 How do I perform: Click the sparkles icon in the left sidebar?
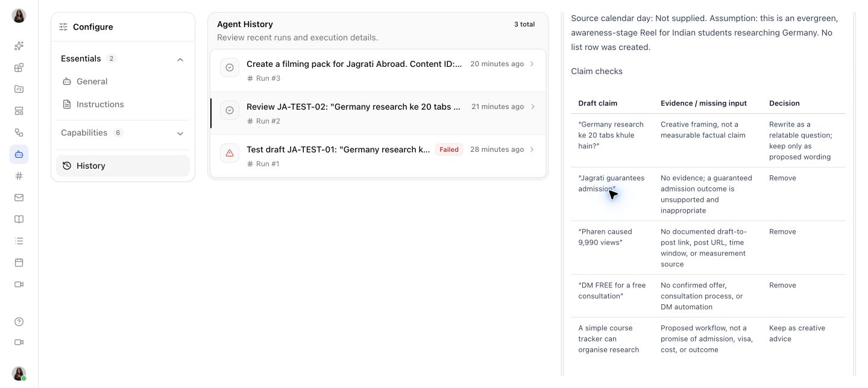[x=19, y=46]
